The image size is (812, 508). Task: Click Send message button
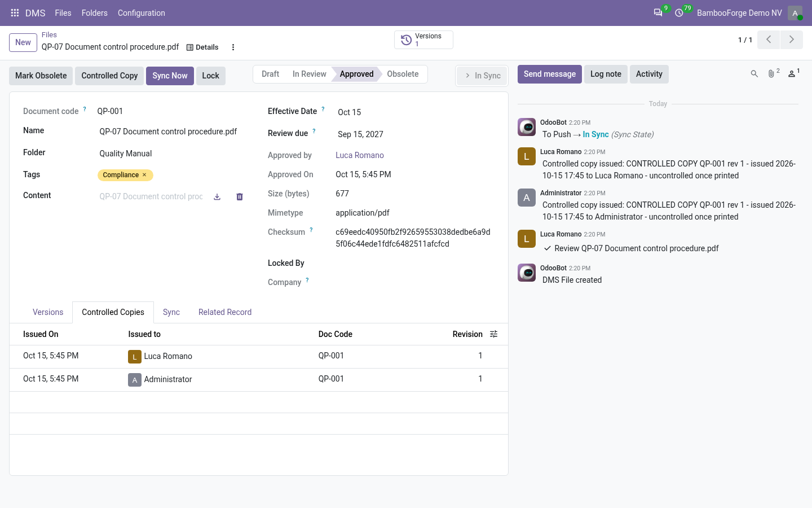click(550, 74)
